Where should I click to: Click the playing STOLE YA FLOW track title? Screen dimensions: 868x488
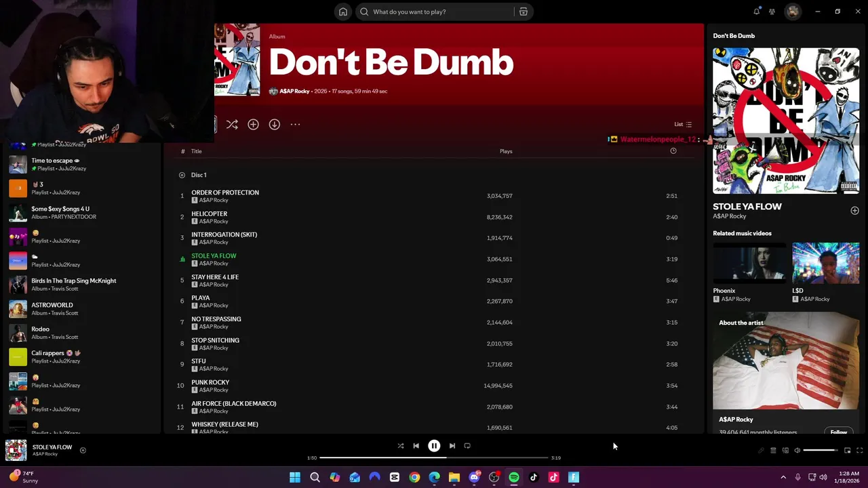(214, 256)
